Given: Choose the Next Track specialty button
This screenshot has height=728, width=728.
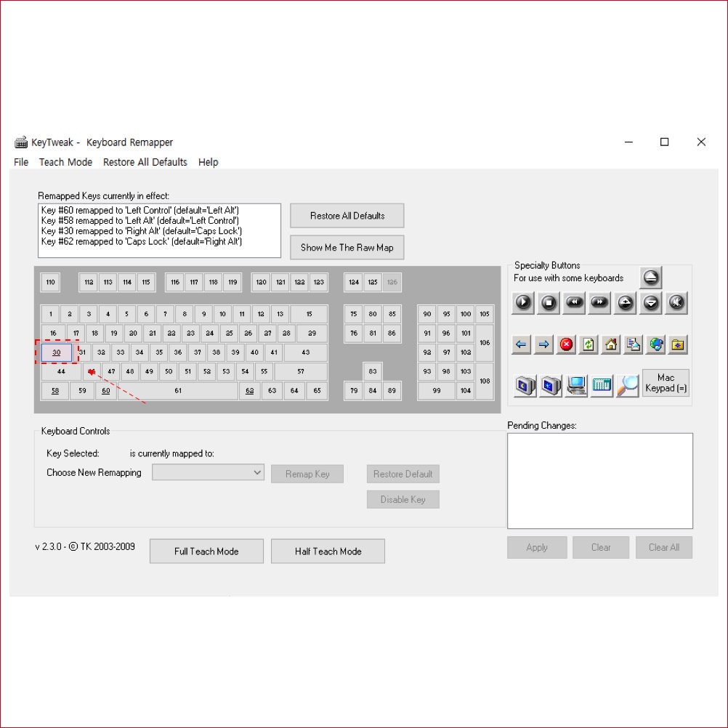Looking at the screenshot, I should click(599, 303).
